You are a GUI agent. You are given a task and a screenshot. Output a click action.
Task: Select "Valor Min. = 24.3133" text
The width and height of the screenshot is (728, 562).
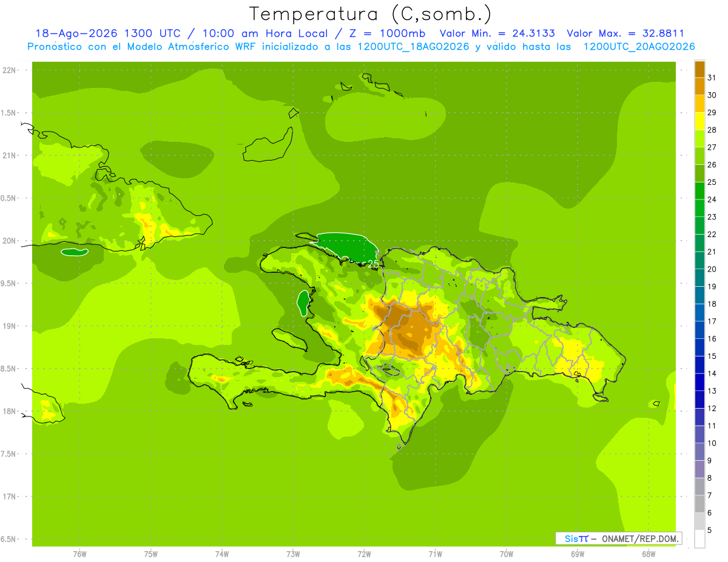click(497, 33)
